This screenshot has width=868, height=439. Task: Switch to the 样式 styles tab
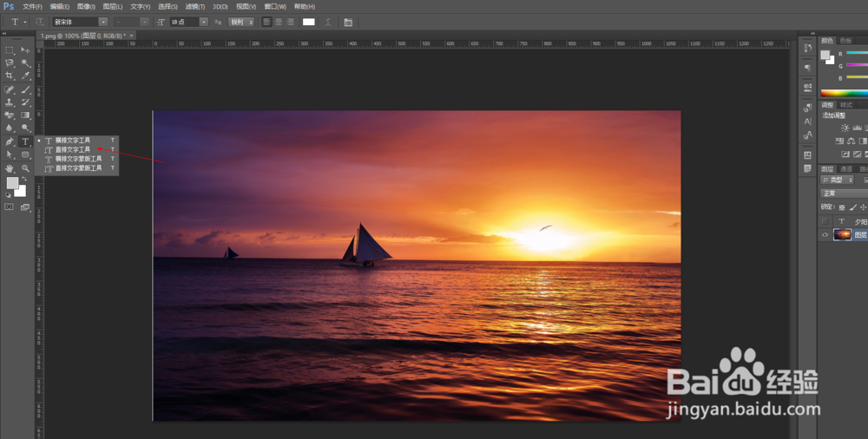[845, 105]
